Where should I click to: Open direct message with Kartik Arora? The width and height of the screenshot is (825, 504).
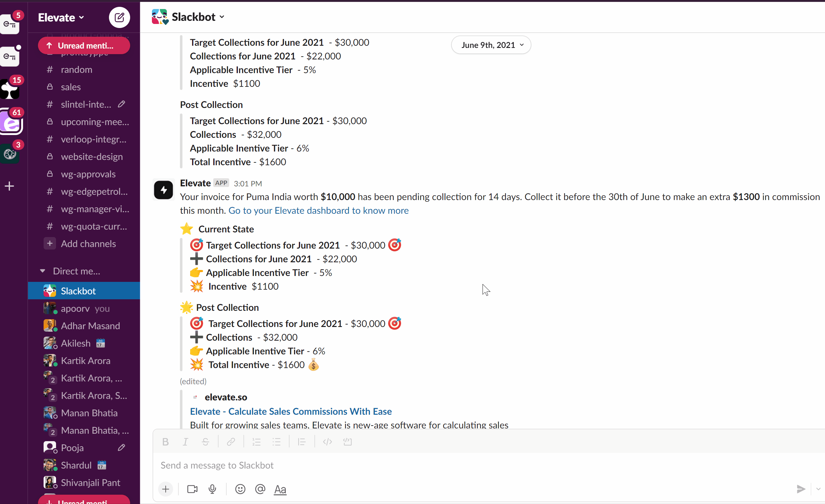tap(84, 361)
